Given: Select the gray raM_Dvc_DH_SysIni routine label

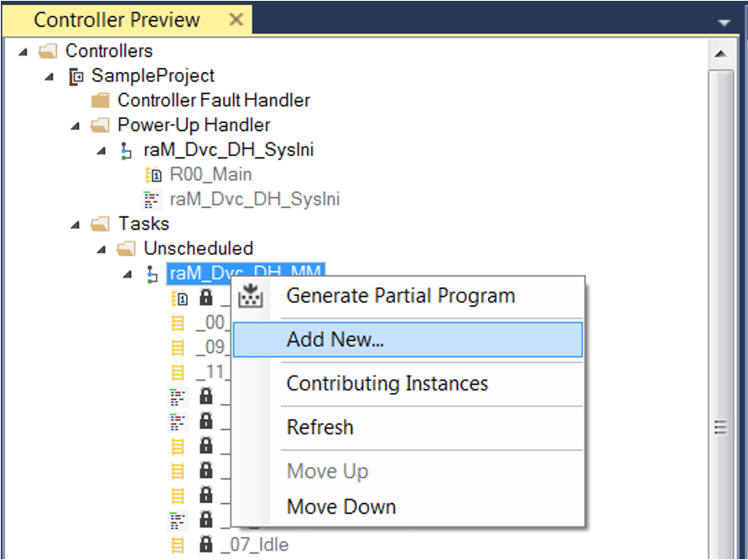Looking at the screenshot, I should click(255, 200).
